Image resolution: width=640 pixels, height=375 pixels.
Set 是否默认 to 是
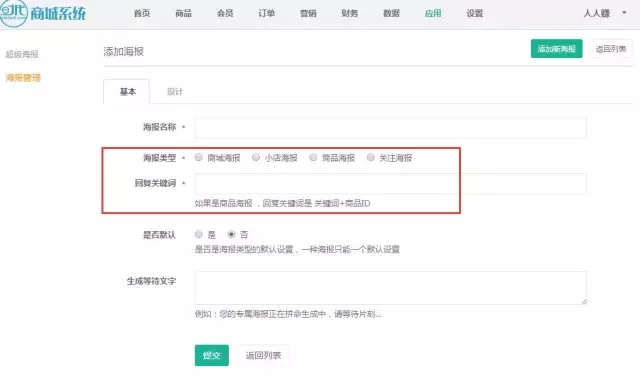(x=198, y=234)
